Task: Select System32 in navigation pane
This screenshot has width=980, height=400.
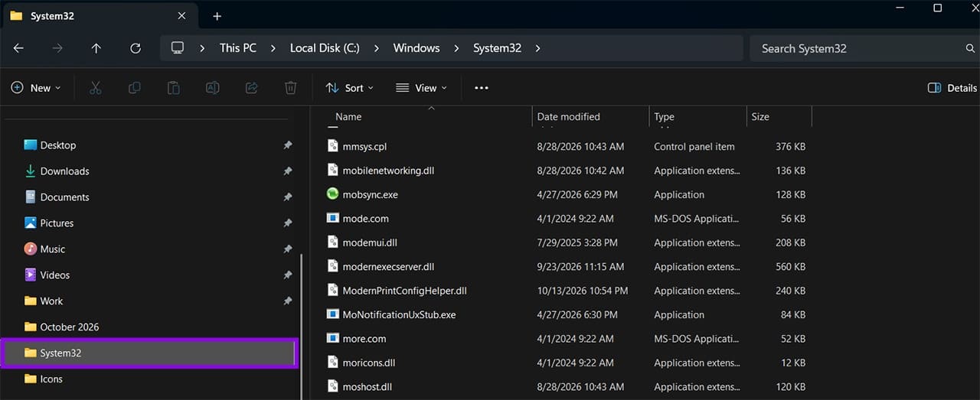Action: coord(149,353)
